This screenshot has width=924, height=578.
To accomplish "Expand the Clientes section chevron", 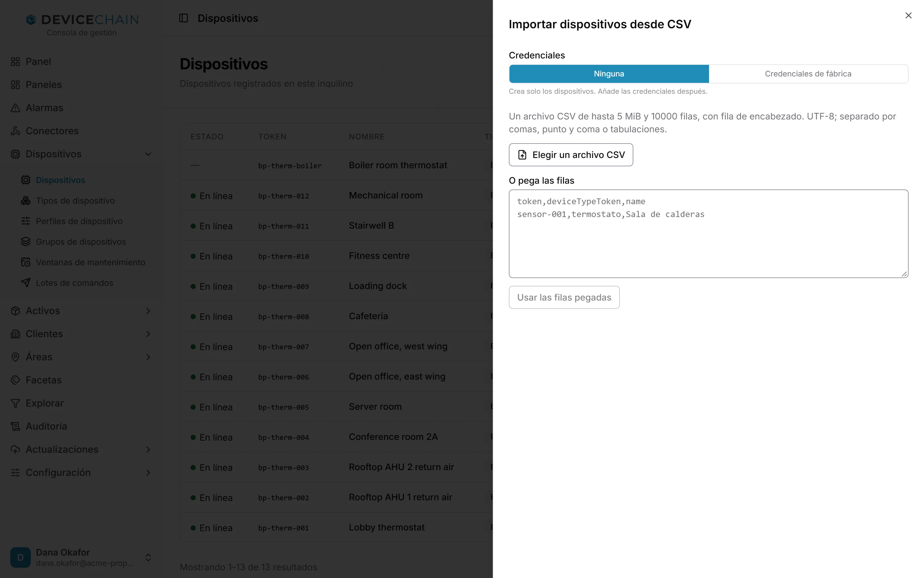I will tap(148, 334).
